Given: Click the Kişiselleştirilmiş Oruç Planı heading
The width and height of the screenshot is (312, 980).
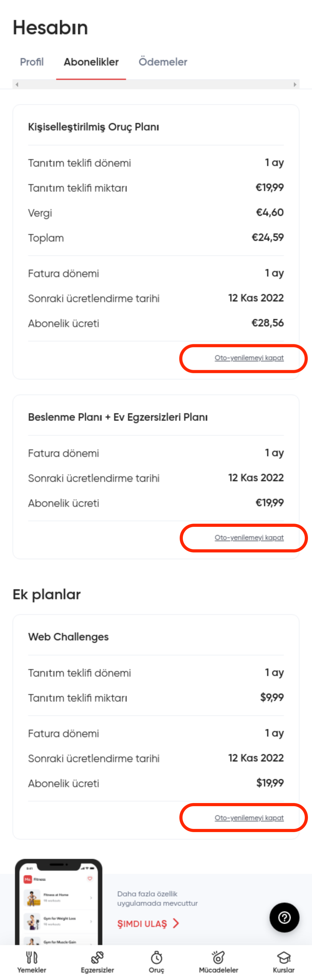Looking at the screenshot, I should (x=93, y=127).
